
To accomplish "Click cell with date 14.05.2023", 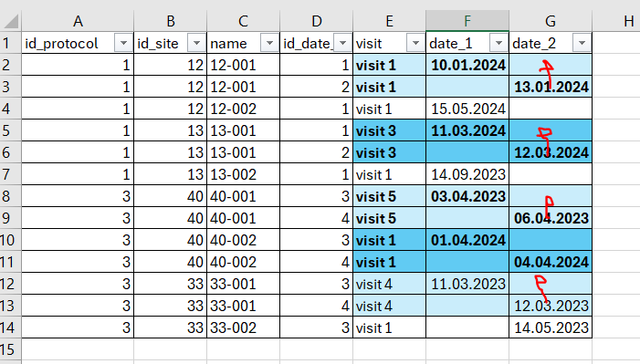I will pos(551,328).
